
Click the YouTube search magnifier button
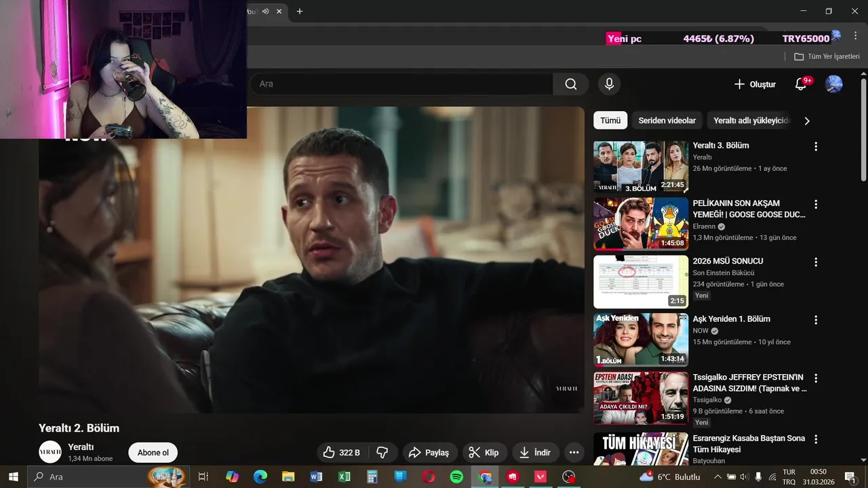point(571,84)
